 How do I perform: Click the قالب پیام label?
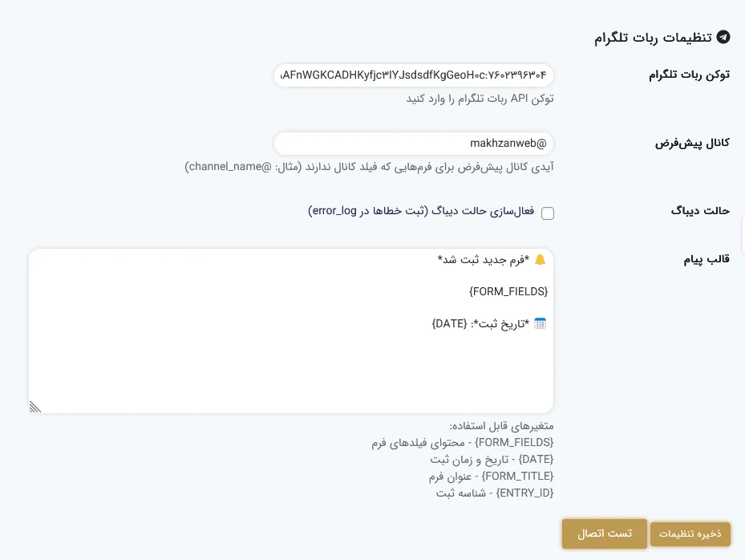(706, 258)
